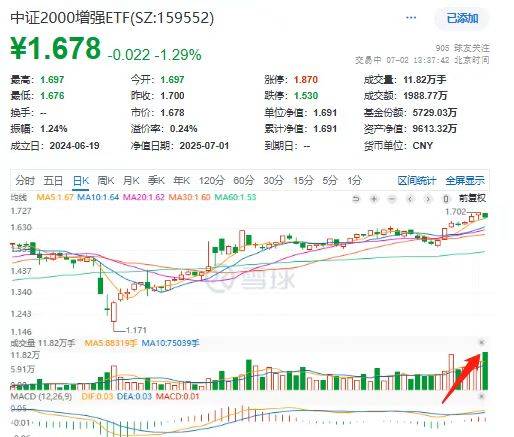The width and height of the screenshot is (514, 437).
Task: Shift chart right with right chevron icon
Action: [x=428, y=199]
